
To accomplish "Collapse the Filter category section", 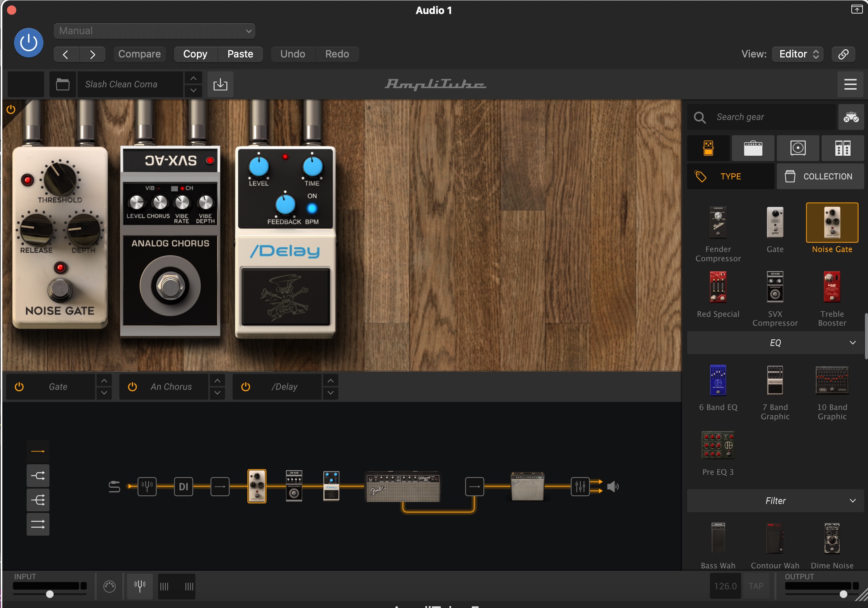I will pyautogui.click(x=775, y=501).
